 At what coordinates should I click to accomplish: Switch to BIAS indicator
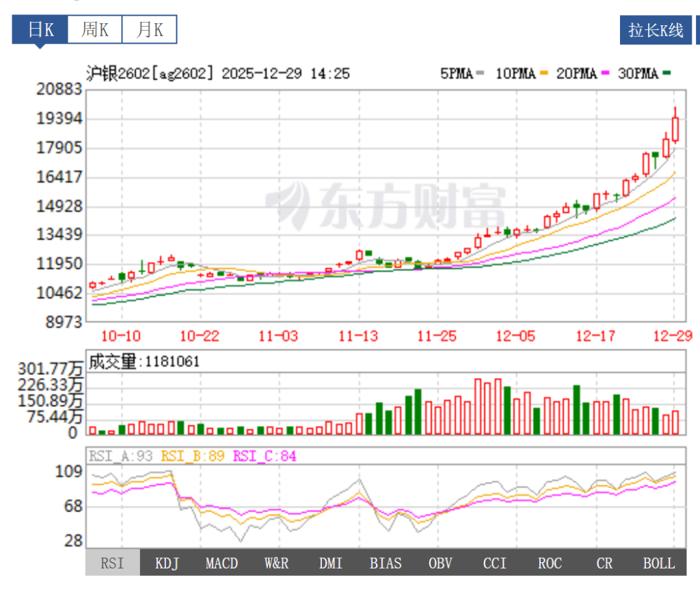tap(386, 563)
